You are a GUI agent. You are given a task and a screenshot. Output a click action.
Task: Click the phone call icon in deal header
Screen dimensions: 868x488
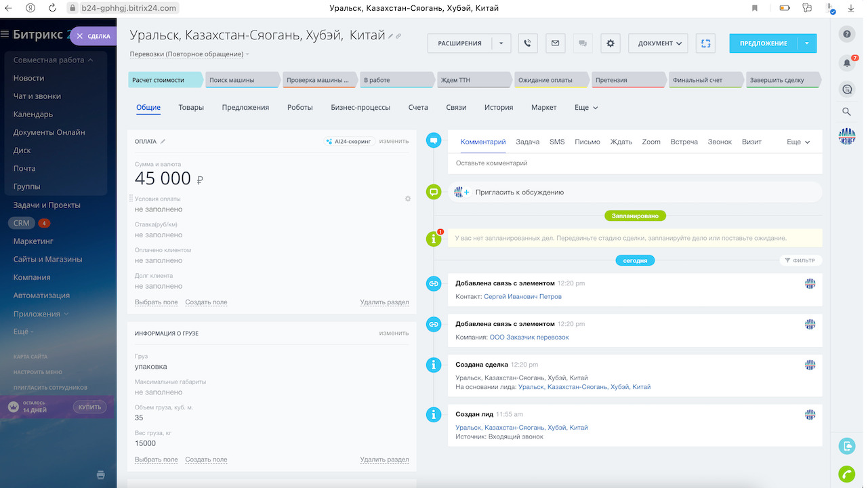pos(528,43)
